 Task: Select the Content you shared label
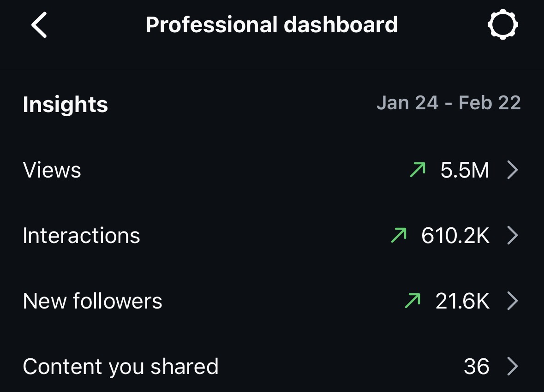tap(120, 367)
